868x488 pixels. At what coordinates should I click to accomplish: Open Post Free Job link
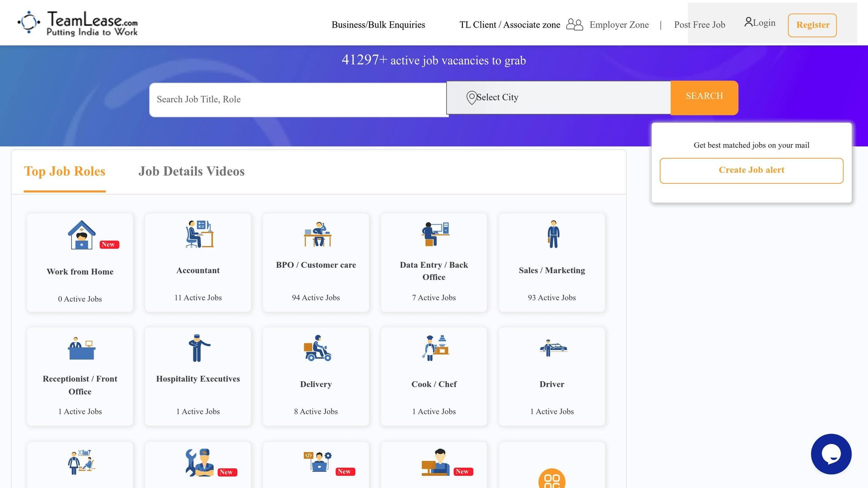[700, 25]
